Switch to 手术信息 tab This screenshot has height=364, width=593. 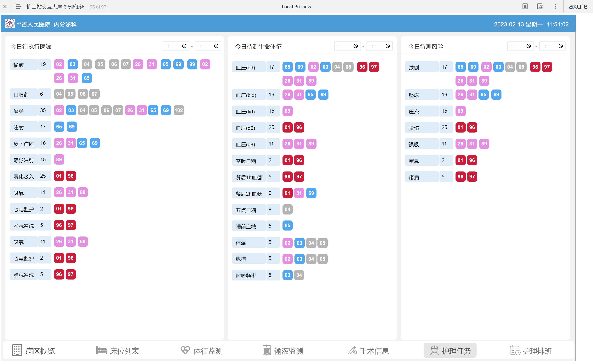click(x=368, y=351)
